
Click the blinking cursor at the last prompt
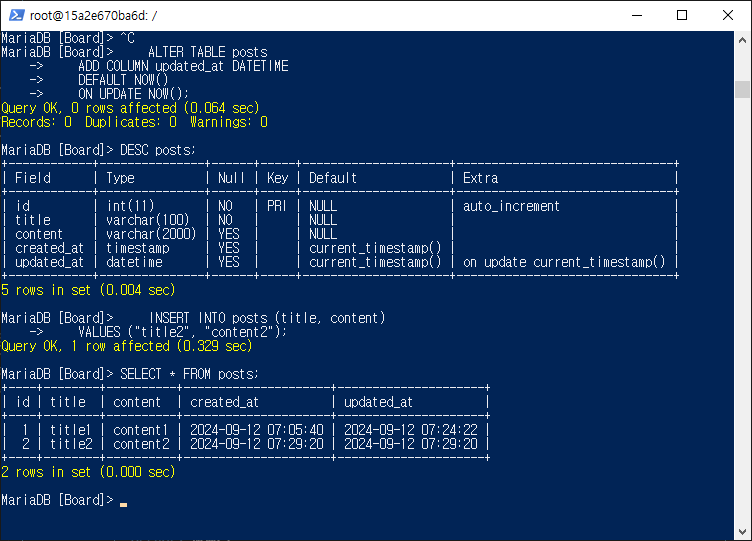pyautogui.click(x=123, y=505)
